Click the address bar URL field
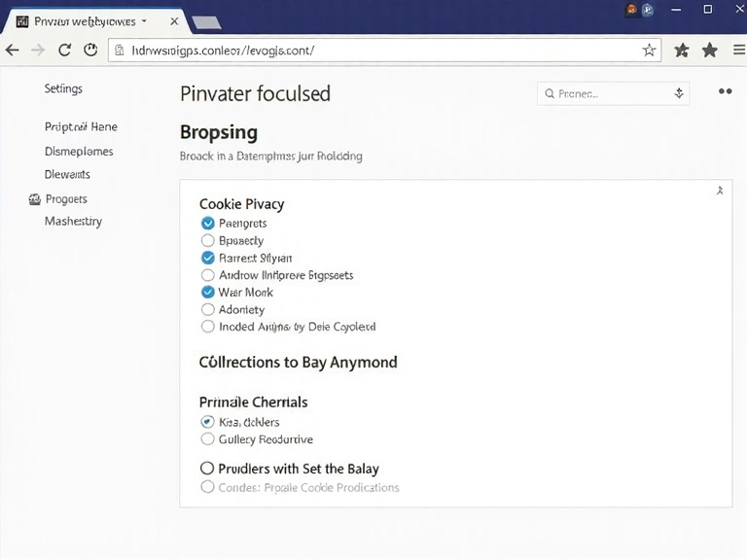Viewport: 747px width, 560px height. coord(385,50)
